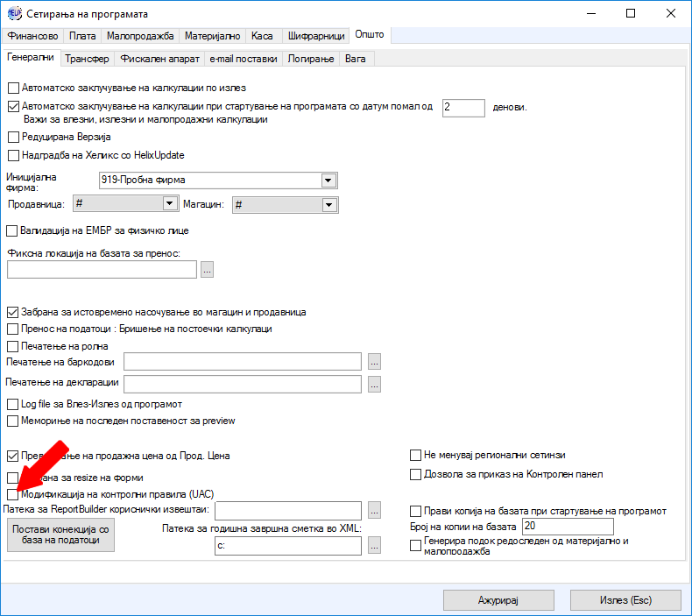Click Број на копии на базата field
The image size is (692, 616).
tap(568, 527)
